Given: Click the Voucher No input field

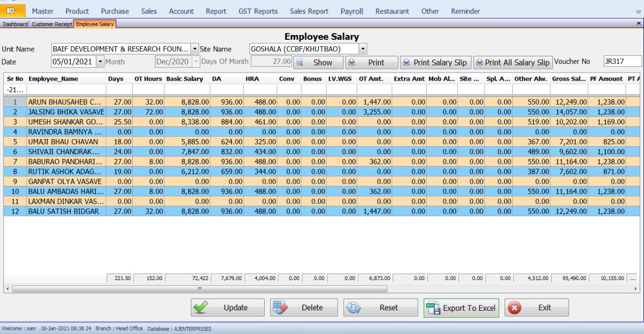Looking at the screenshot, I should [x=622, y=61].
